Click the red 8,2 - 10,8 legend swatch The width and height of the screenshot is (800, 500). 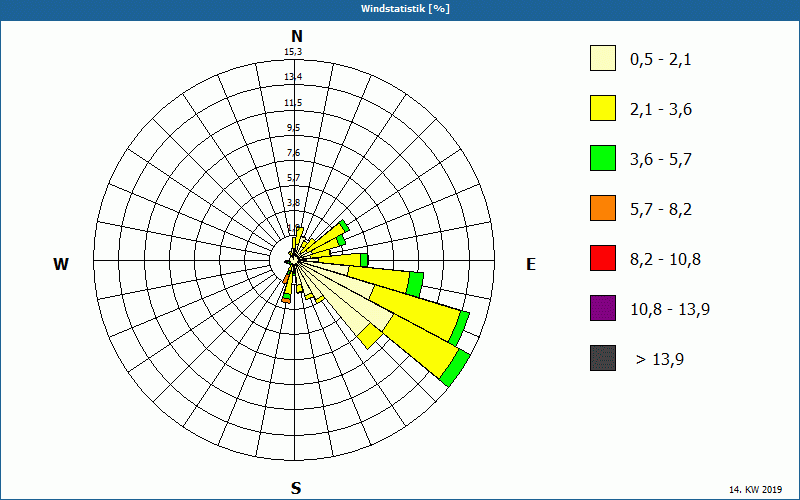point(603,258)
